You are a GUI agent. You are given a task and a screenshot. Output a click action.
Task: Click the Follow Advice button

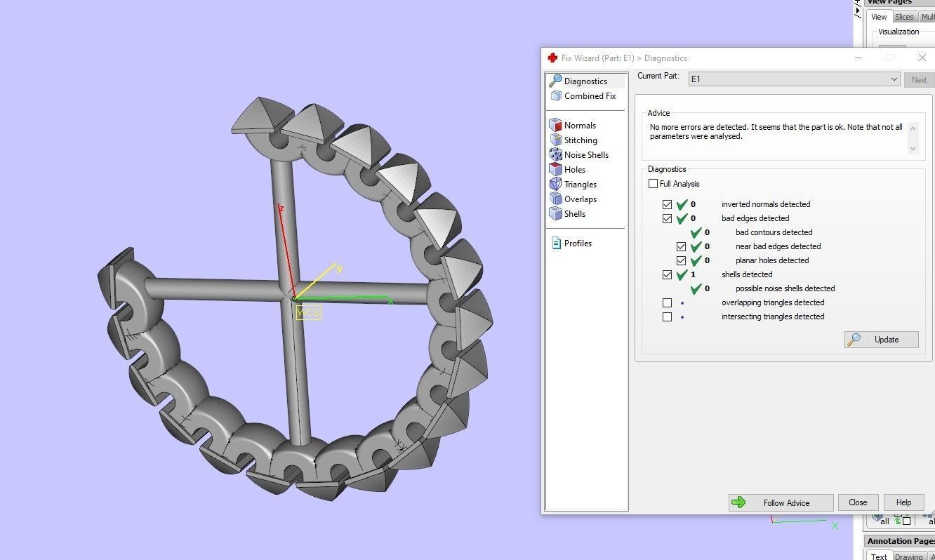[781, 503]
